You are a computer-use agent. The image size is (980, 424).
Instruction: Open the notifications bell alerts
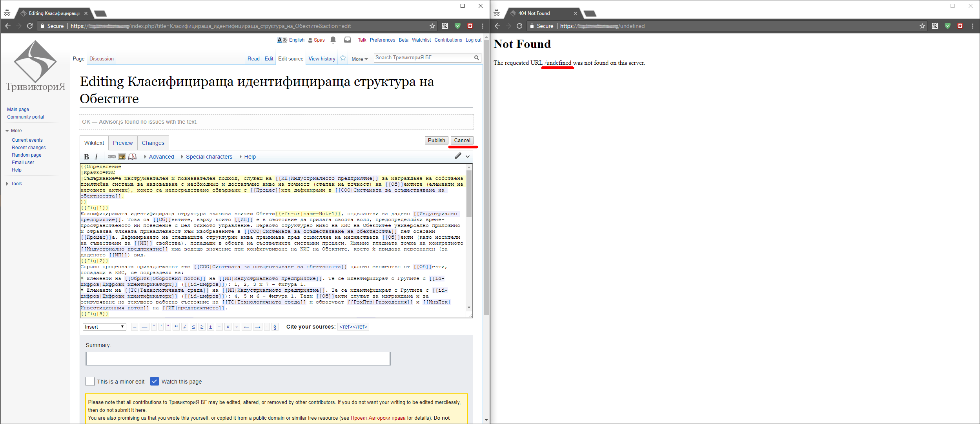(x=333, y=40)
